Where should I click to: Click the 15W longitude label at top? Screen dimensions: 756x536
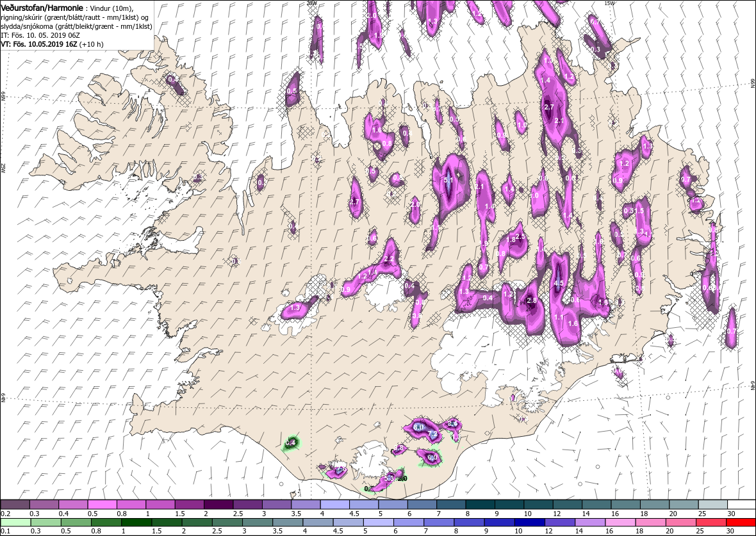tap(609, 3)
